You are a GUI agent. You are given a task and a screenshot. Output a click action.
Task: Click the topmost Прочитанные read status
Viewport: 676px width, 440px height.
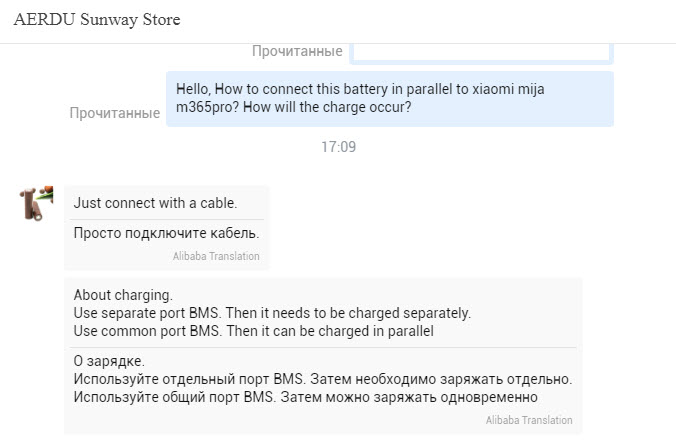pos(297,51)
